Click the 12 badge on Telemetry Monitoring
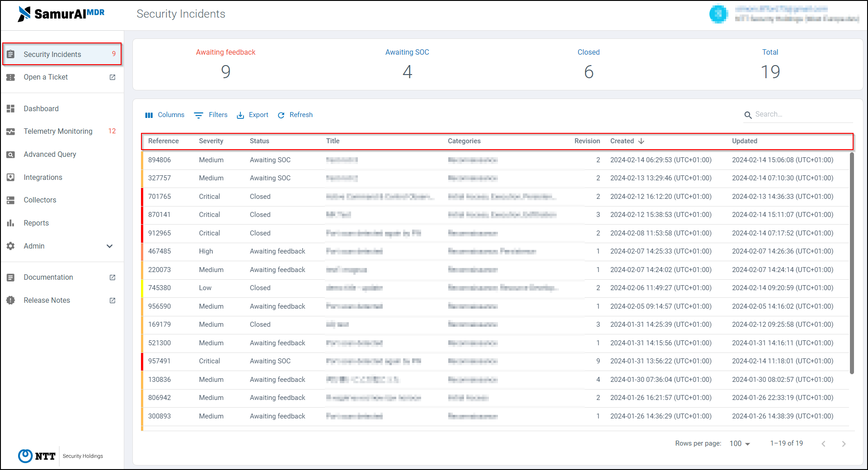 click(x=112, y=131)
